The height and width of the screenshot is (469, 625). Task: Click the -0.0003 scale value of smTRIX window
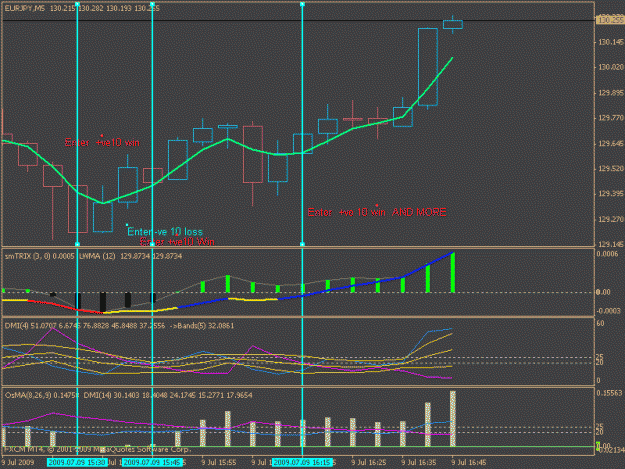coord(608,311)
